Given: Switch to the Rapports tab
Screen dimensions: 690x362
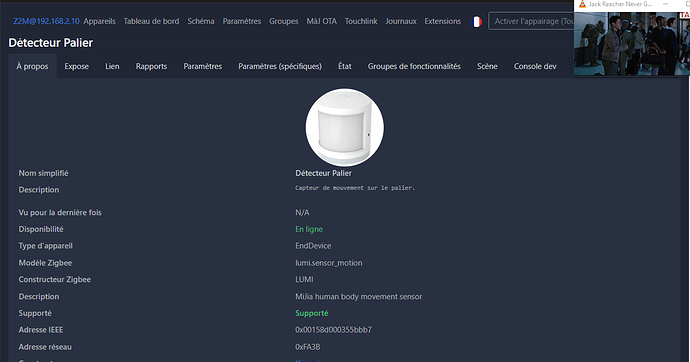Looking at the screenshot, I should [151, 66].
